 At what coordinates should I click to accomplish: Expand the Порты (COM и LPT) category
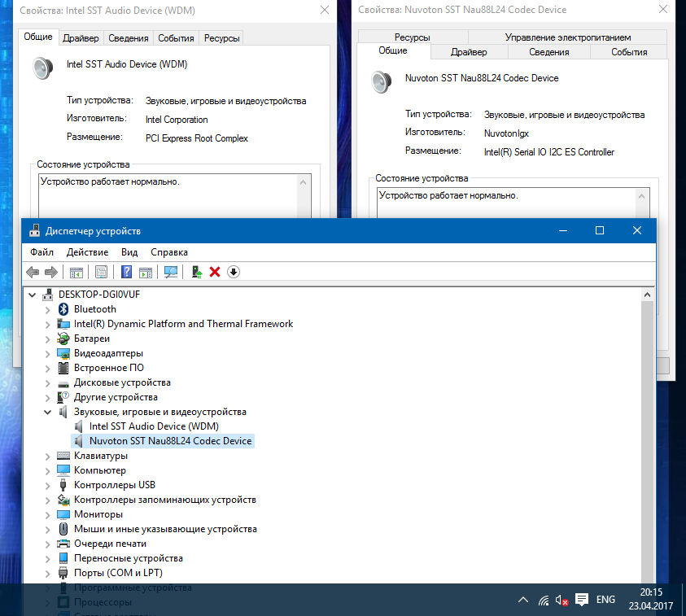tap(48, 574)
